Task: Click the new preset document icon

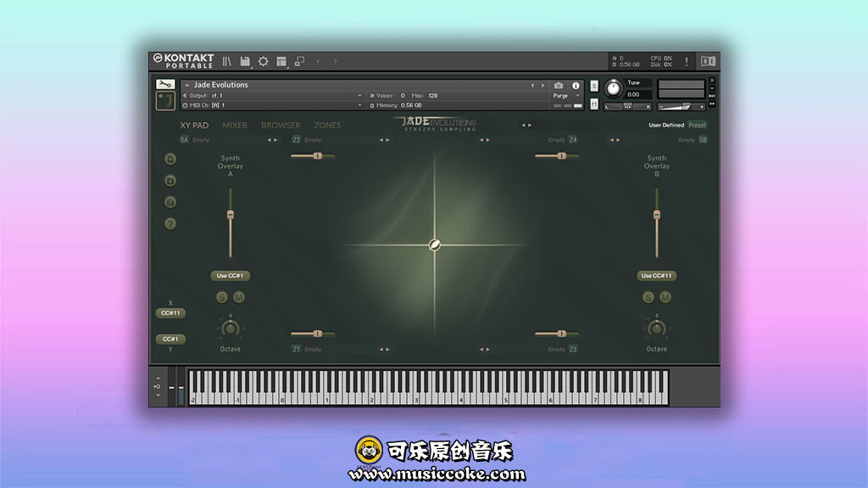Action: coord(170,159)
